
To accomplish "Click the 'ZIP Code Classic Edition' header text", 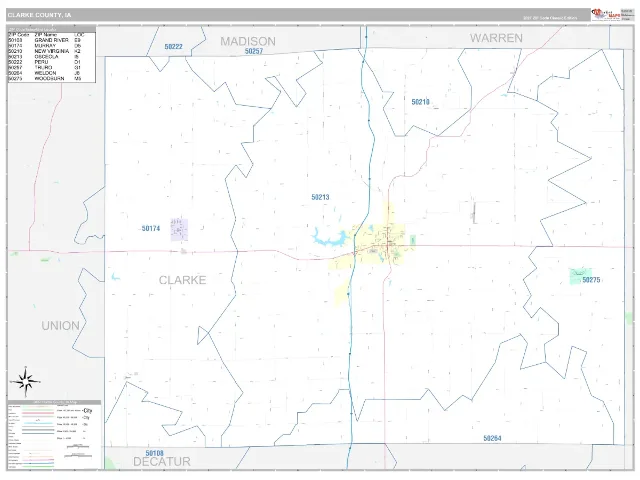I will 550,18.
